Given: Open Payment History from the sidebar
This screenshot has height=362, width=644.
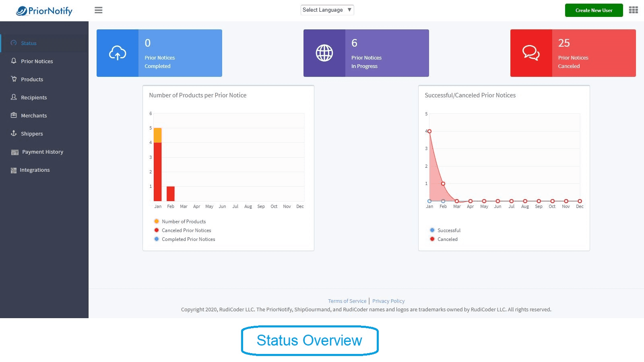Looking at the screenshot, I should 42,152.
